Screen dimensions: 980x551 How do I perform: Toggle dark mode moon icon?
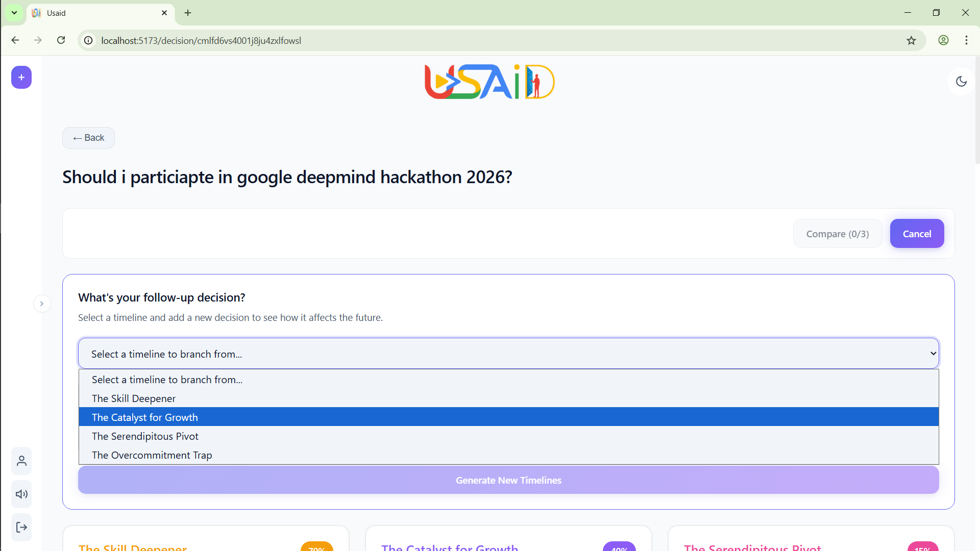[x=961, y=81]
